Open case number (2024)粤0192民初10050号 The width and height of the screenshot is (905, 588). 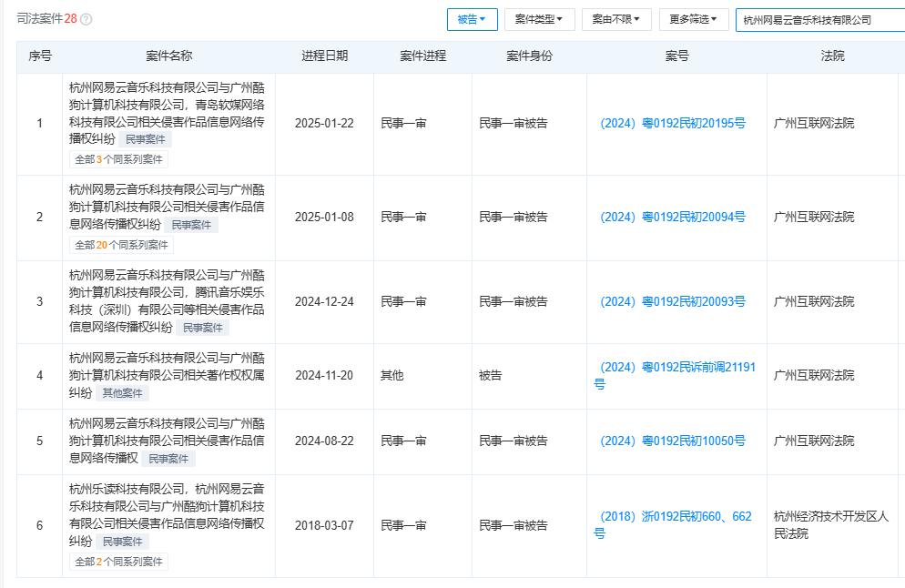tap(673, 441)
